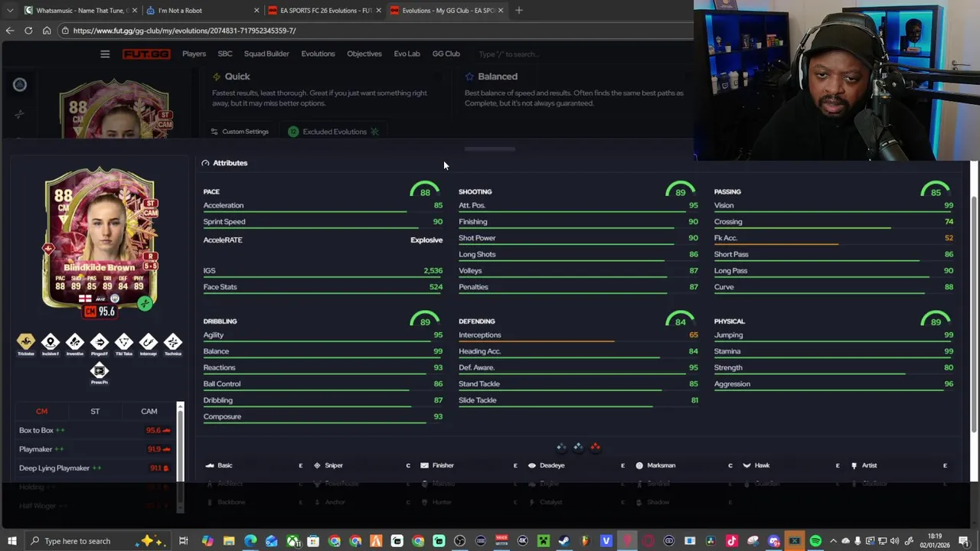980x551 pixels.
Task: Open the tab list dropdown arrow in browser
Action: 10,10
